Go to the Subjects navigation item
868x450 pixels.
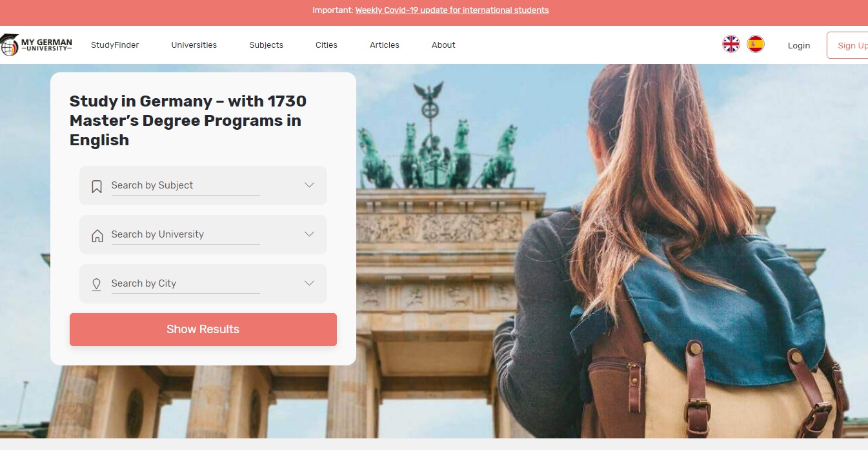[267, 45]
